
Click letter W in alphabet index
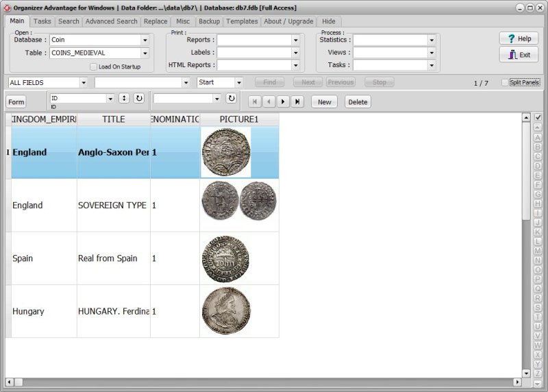coord(538,345)
